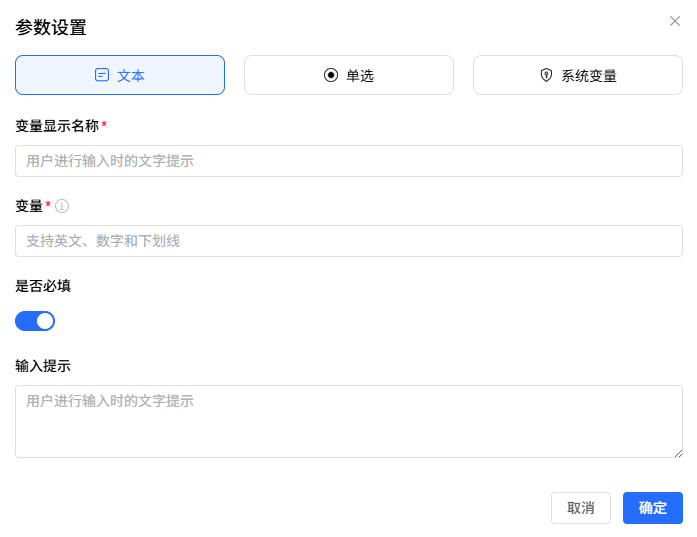Click the 变量 field for letters, digits, underscores
This screenshot has width=697, height=537.
coord(349,241)
